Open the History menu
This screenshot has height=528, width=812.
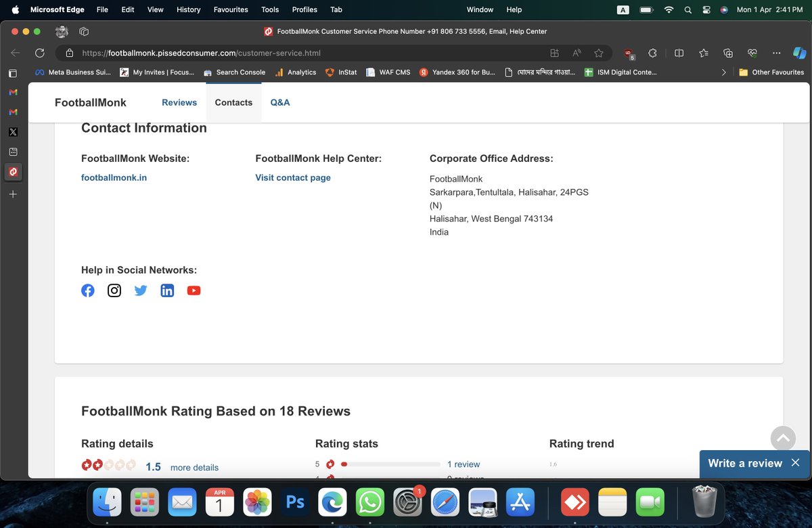coord(188,10)
